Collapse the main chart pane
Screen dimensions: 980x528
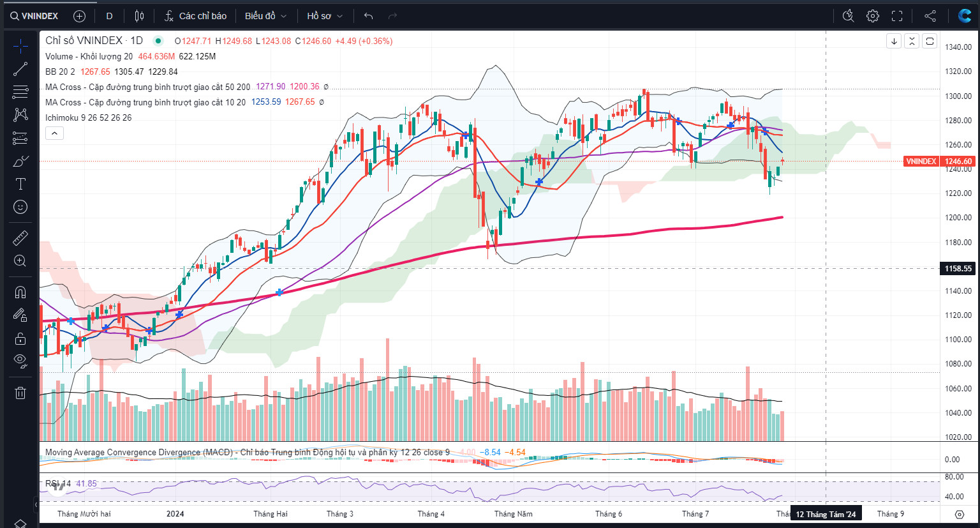pyautogui.click(x=912, y=41)
